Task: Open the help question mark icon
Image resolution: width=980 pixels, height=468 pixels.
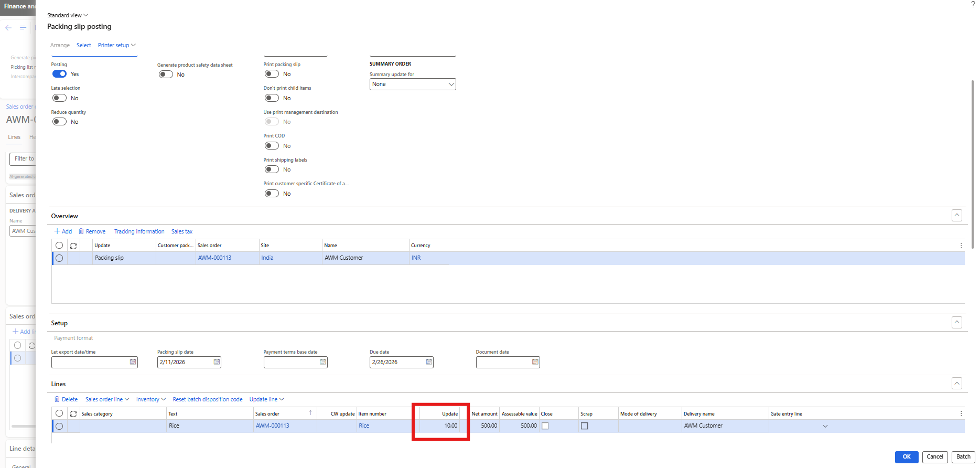Action: [x=973, y=4]
